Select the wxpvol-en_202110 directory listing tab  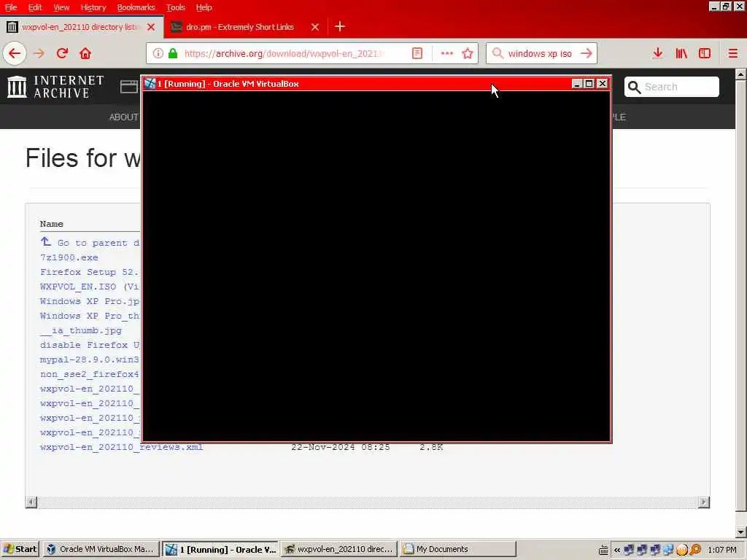click(80, 27)
